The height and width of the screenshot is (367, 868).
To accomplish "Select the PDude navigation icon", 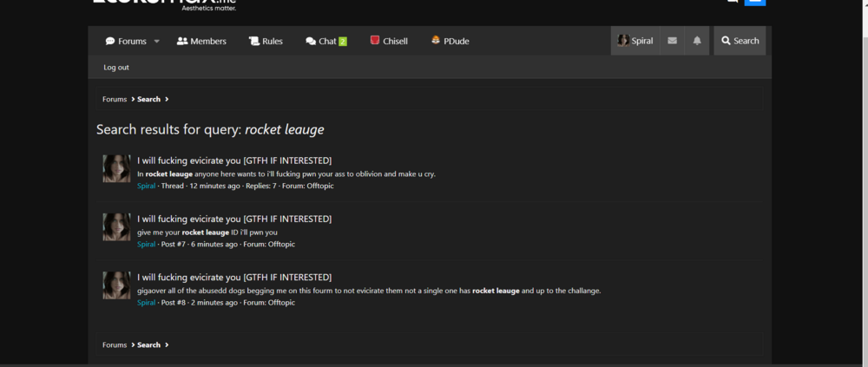I will point(436,41).
